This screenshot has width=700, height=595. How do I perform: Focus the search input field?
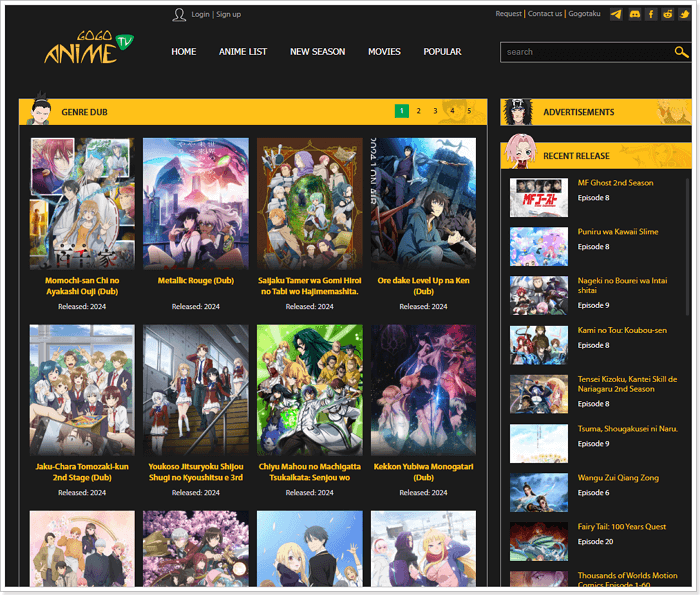(587, 52)
